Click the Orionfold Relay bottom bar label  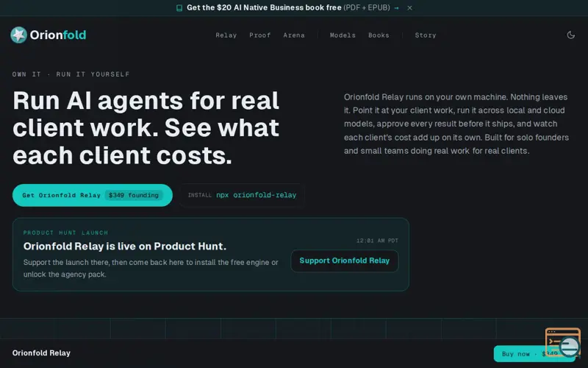(x=41, y=353)
